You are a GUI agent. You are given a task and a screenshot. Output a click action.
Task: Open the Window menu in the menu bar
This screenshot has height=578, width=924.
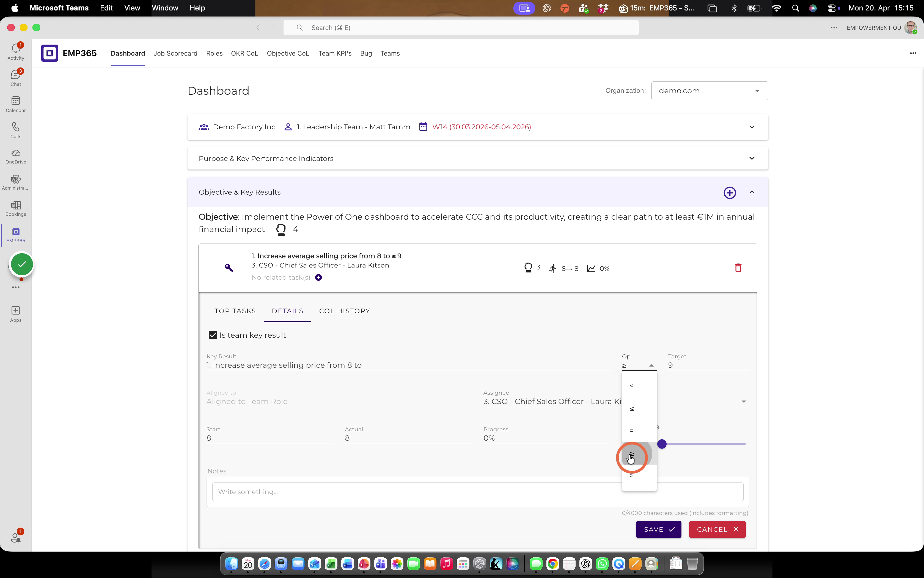[x=165, y=8]
